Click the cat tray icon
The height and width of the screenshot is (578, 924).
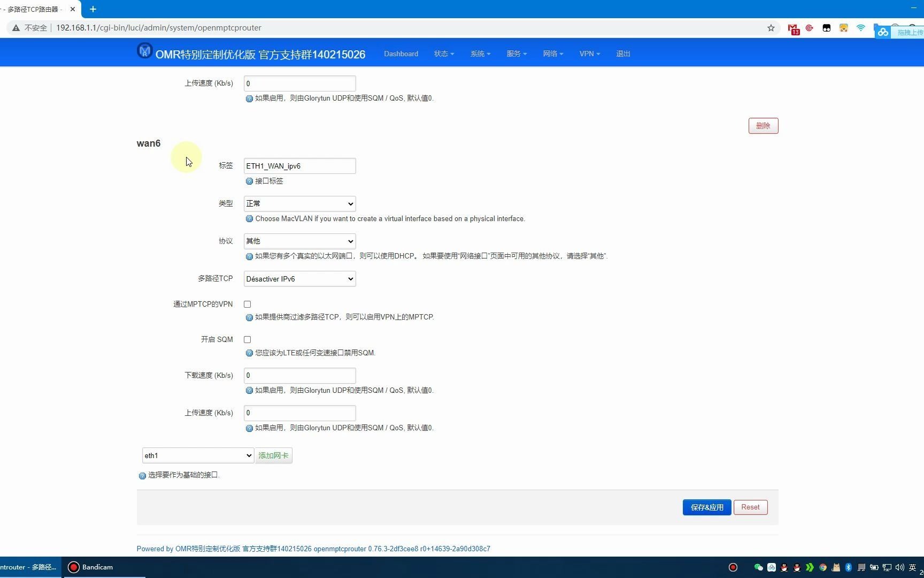point(836,567)
